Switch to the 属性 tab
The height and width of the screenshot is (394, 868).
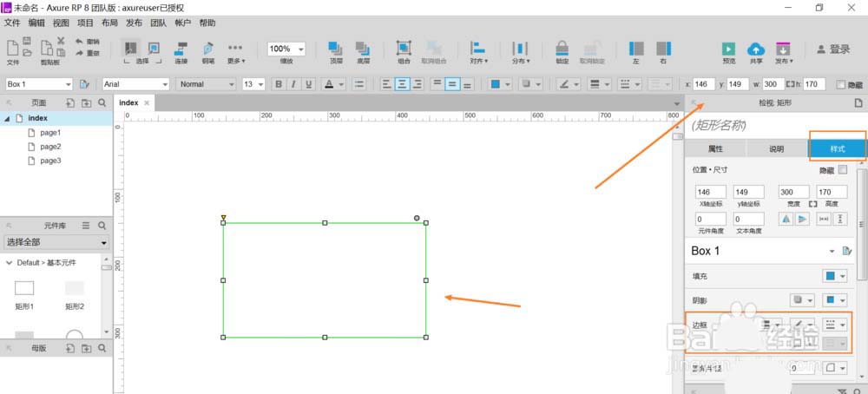[x=715, y=148]
